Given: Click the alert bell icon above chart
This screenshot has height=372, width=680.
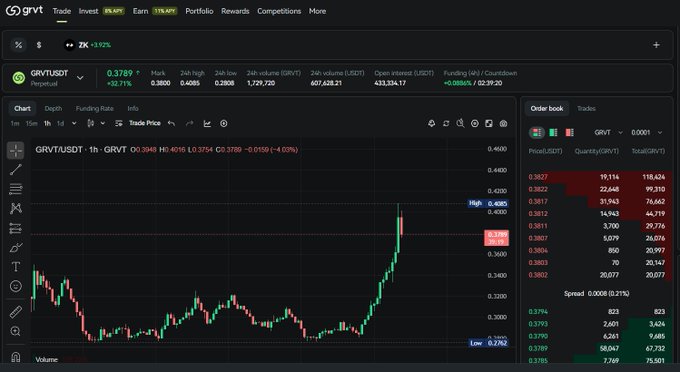Looking at the screenshot, I should click(432, 124).
